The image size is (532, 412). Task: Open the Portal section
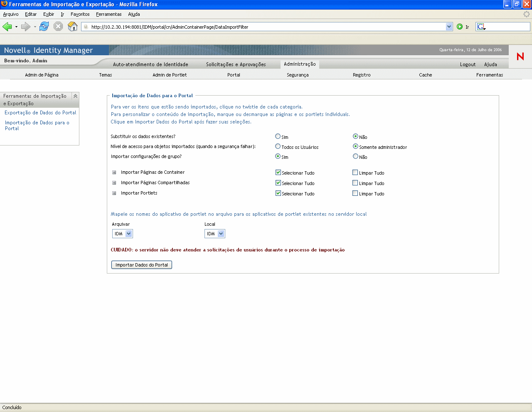(x=234, y=75)
